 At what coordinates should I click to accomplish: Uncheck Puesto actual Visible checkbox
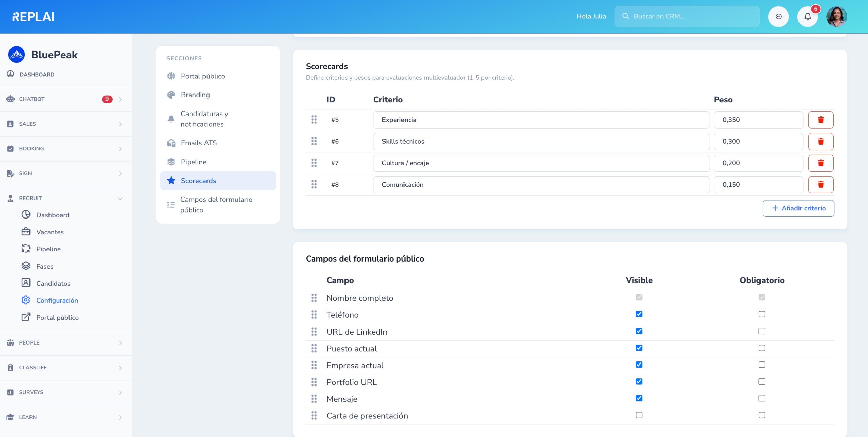click(639, 348)
